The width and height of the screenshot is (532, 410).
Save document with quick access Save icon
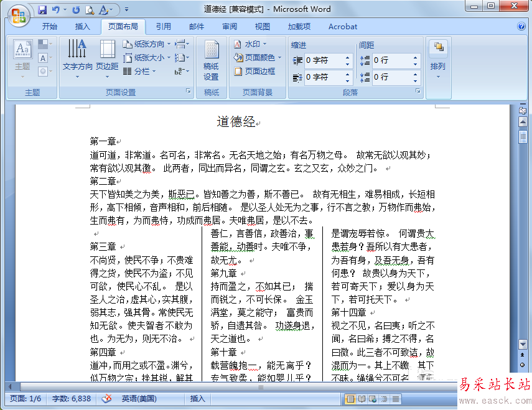pos(42,10)
